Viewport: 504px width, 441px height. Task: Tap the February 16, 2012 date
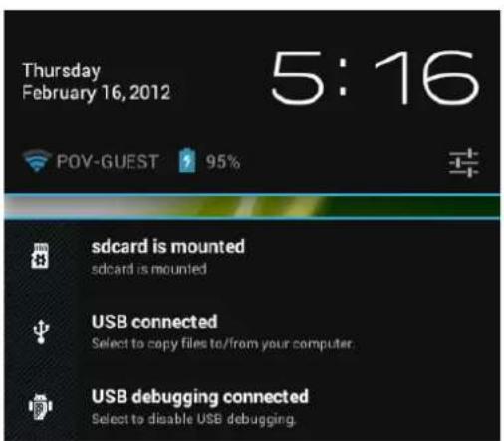pyautogui.click(x=97, y=92)
